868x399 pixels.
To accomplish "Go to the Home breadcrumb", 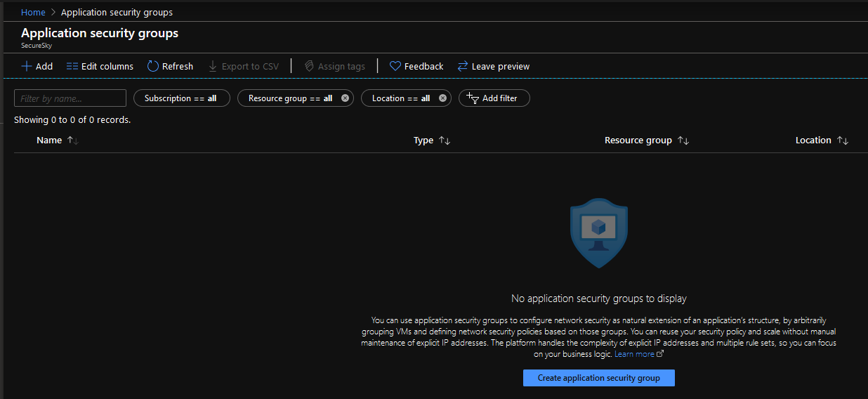I will point(33,12).
